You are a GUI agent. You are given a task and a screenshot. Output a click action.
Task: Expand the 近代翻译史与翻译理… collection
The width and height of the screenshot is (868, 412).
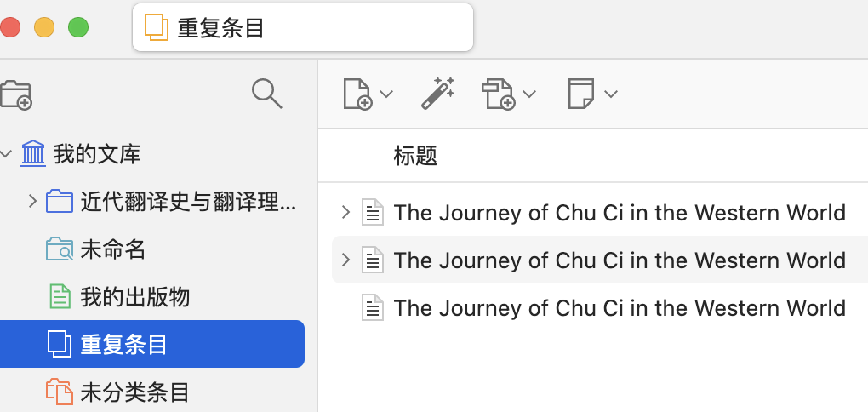[32, 202]
